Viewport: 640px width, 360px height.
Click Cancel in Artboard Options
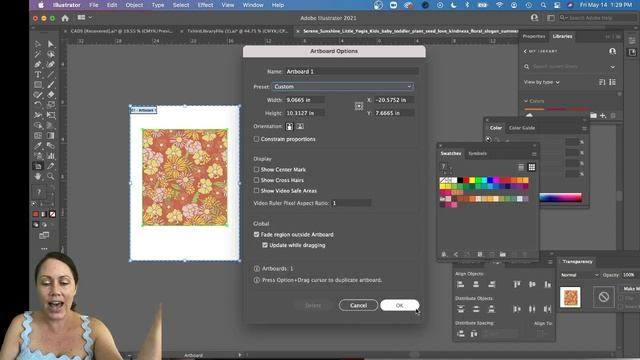tap(358, 305)
